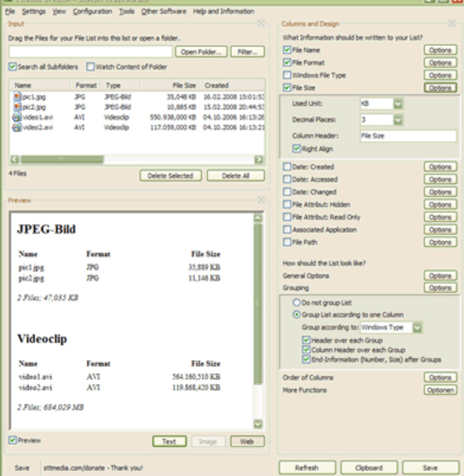Viewport: 464px width, 476px height.
Task: Enable the File Path column
Action: point(287,242)
